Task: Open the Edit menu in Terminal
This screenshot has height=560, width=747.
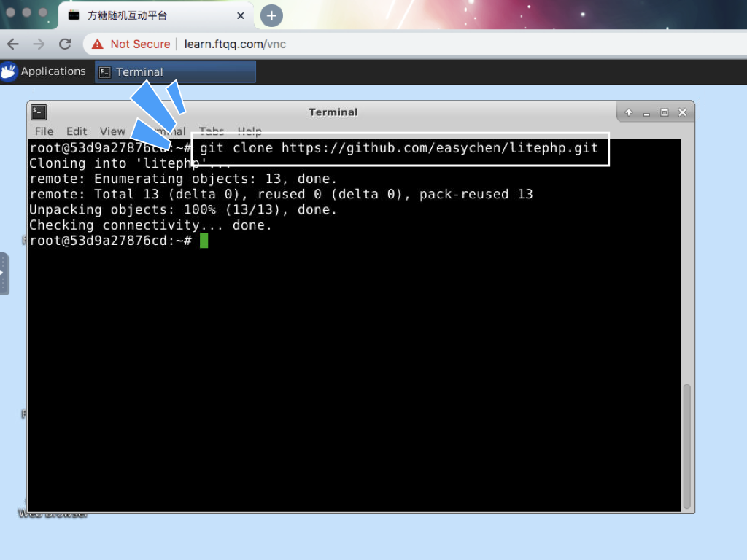Action: point(76,131)
